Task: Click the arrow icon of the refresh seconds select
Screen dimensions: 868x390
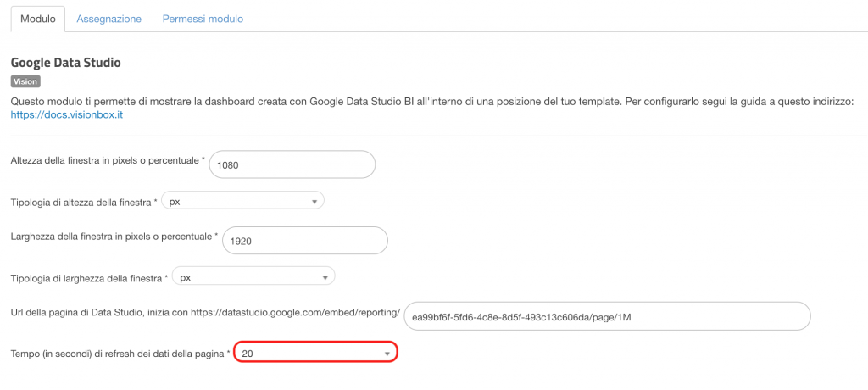Action: (387, 354)
